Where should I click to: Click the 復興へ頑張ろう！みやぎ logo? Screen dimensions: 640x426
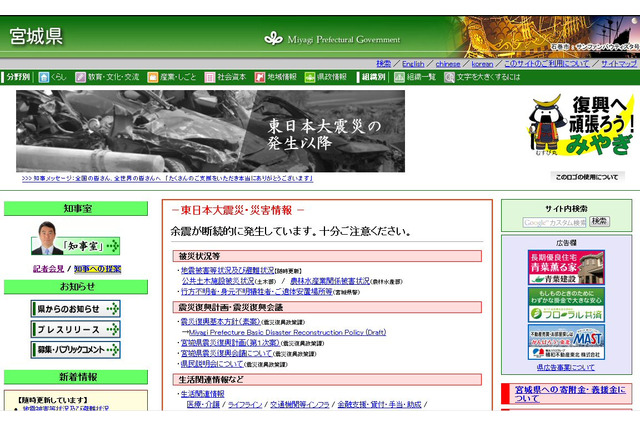[581, 125]
